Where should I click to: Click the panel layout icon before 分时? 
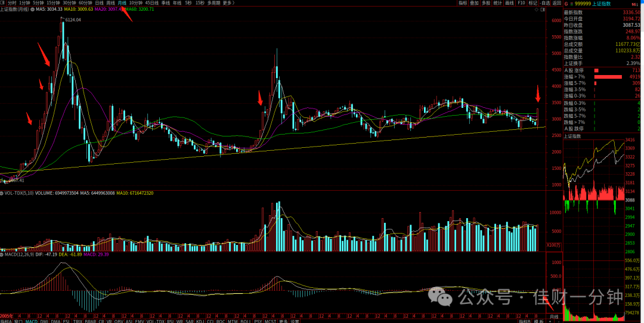coord(2,3)
